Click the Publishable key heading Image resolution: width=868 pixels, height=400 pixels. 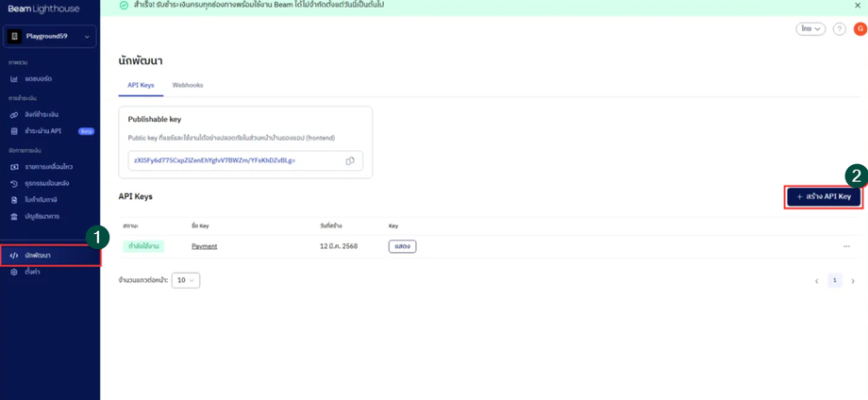point(155,119)
